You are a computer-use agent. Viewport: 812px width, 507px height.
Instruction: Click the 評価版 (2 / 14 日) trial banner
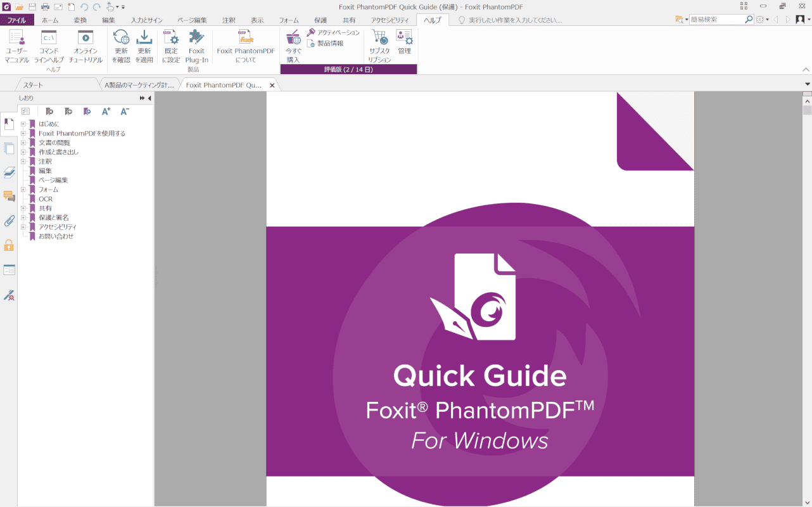[348, 69]
